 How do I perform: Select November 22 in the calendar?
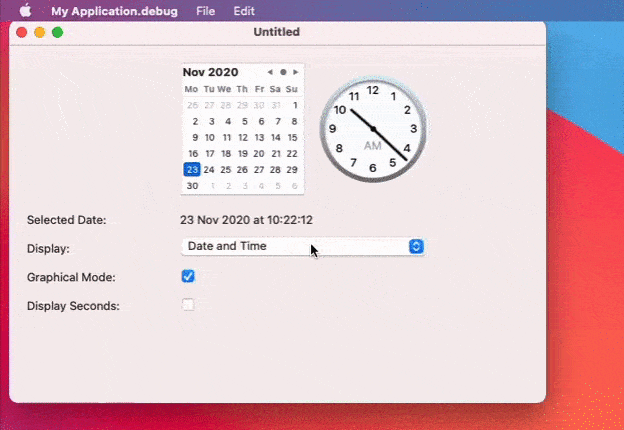[292, 154]
